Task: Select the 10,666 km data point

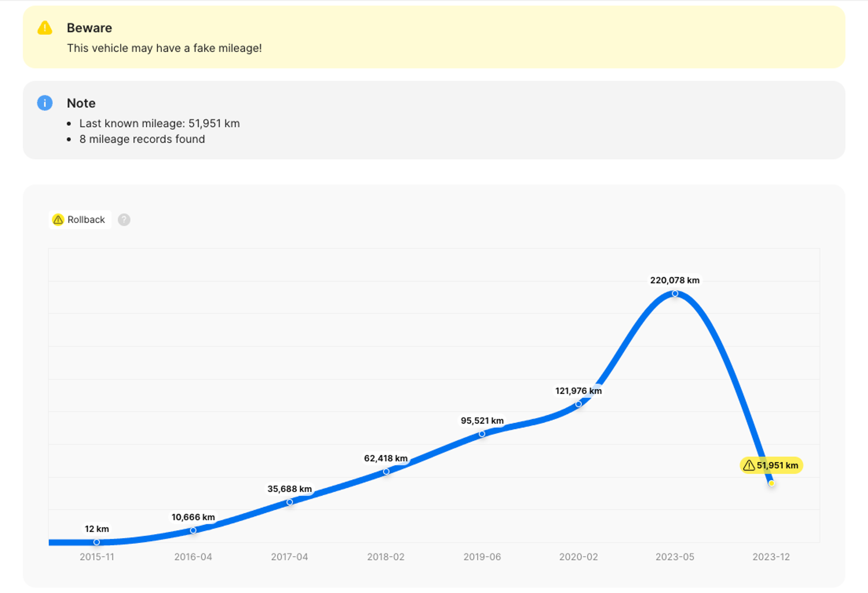Action: tap(193, 530)
